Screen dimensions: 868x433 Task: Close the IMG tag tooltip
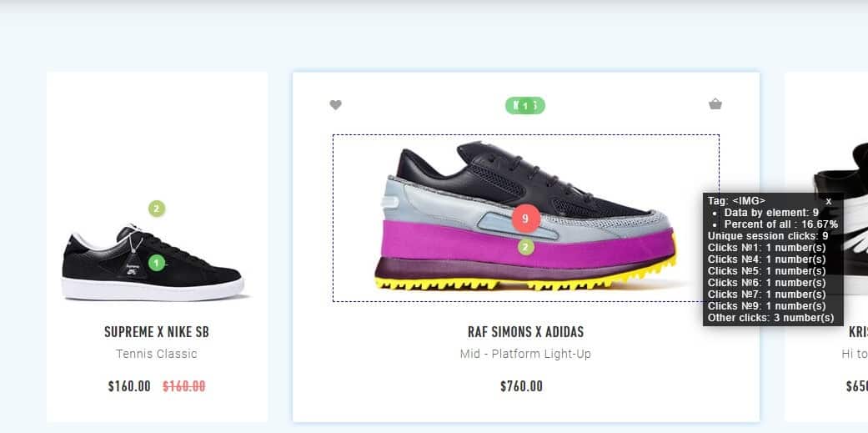click(x=829, y=201)
